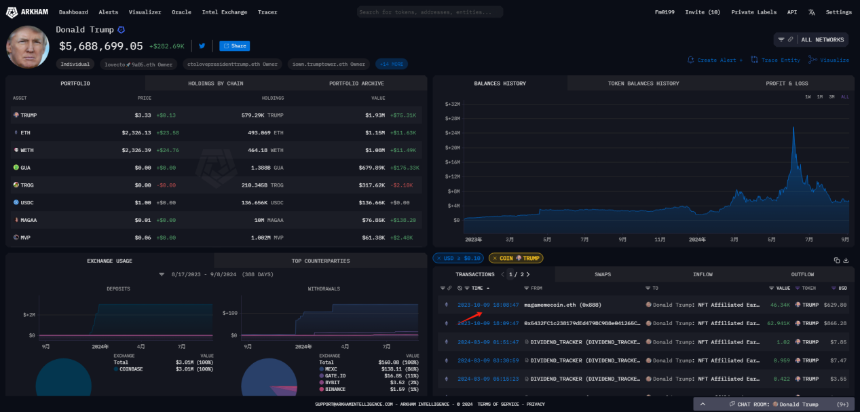Click the Visualize graph icon
Viewport: 860px width, 412px height.
pos(812,60)
